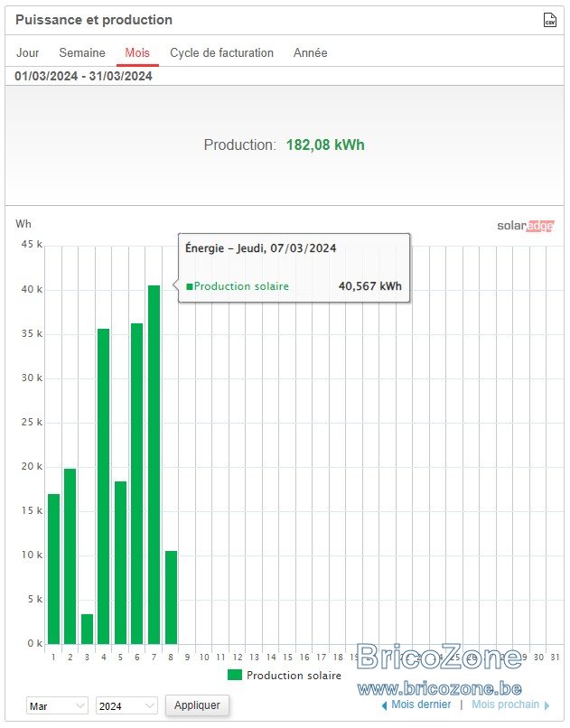Image resolution: width=570 pixels, height=728 pixels.
Task: Switch to the Semaine tab
Action: (82, 53)
